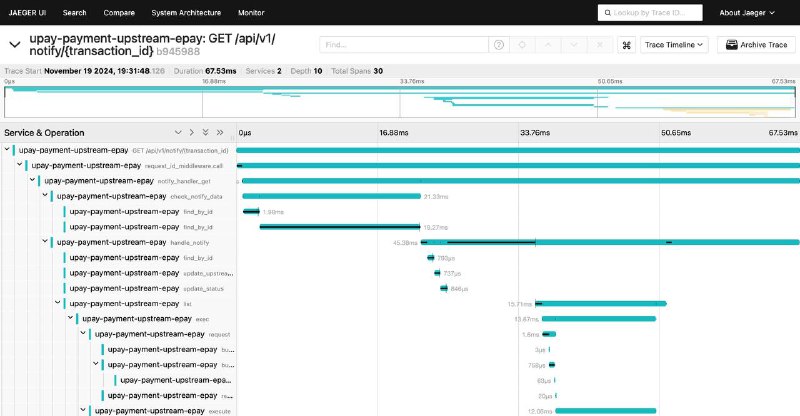The image size is (800, 416).
Task: Collapse the handle_notify span
Action: [45, 241]
